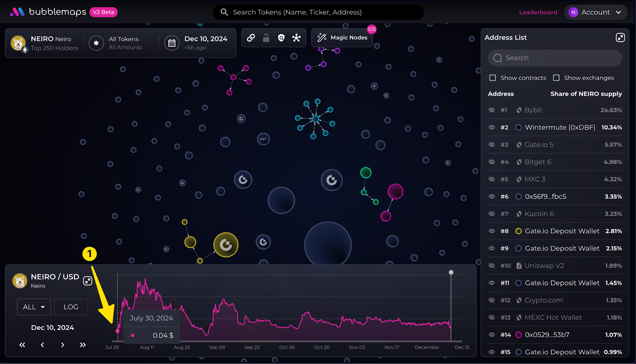This screenshot has height=364, width=636.
Task: Click the node cluster icon in the toolbar
Action: (297, 38)
